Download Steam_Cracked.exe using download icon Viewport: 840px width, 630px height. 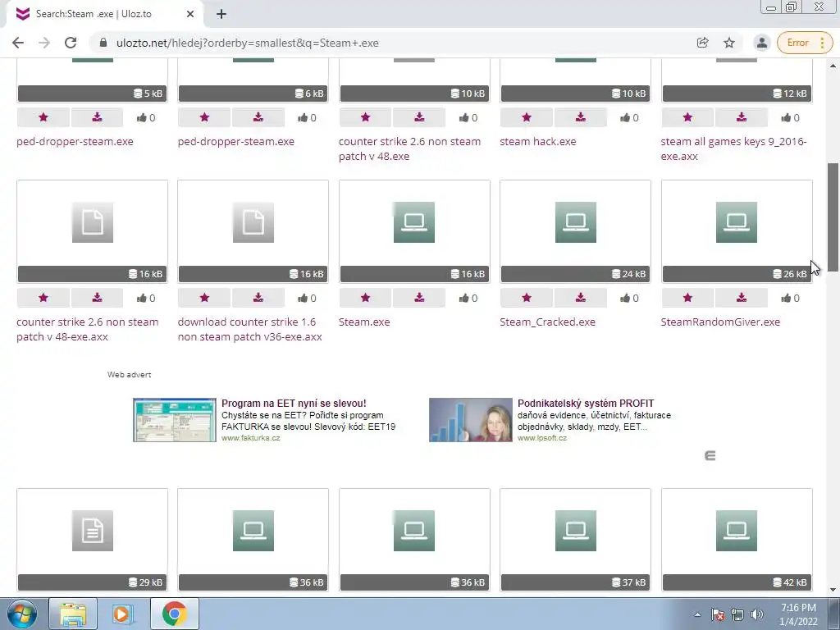580,298
